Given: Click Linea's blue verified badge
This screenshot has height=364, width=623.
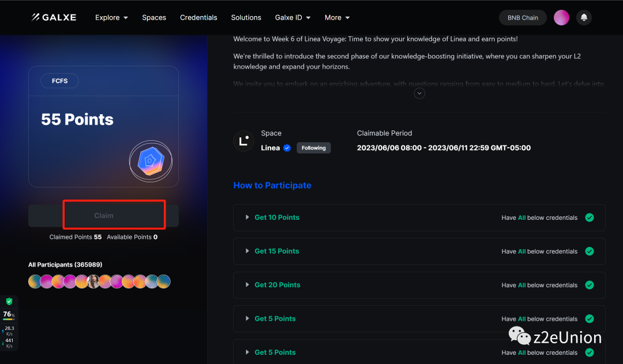Looking at the screenshot, I should pyautogui.click(x=287, y=148).
